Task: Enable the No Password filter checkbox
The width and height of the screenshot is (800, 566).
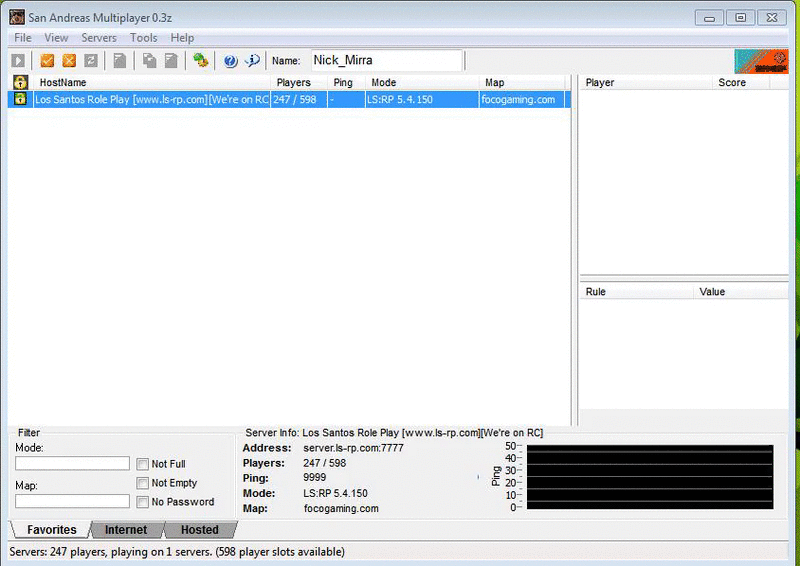Action: [142, 502]
